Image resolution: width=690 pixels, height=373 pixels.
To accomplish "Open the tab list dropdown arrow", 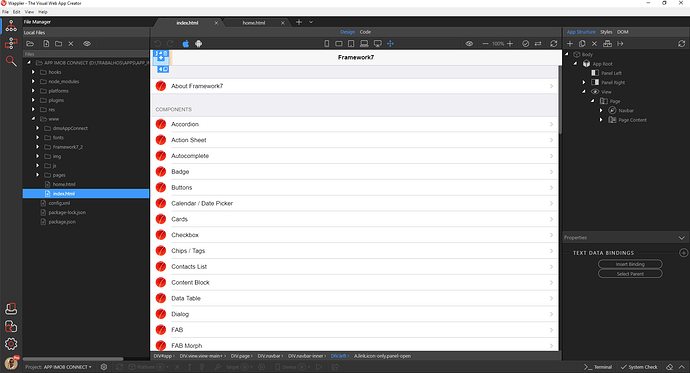I will 311,22.
